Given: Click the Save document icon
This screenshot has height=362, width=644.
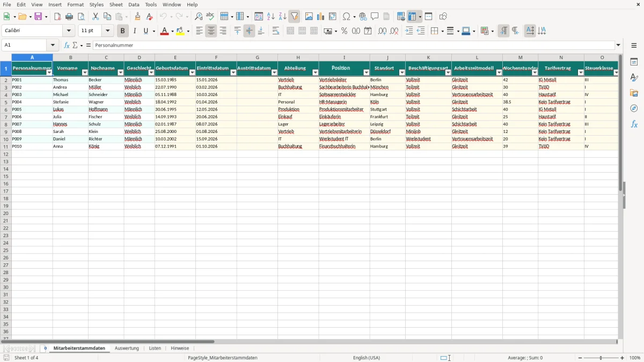Looking at the screenshot, I should pos(38,17).
